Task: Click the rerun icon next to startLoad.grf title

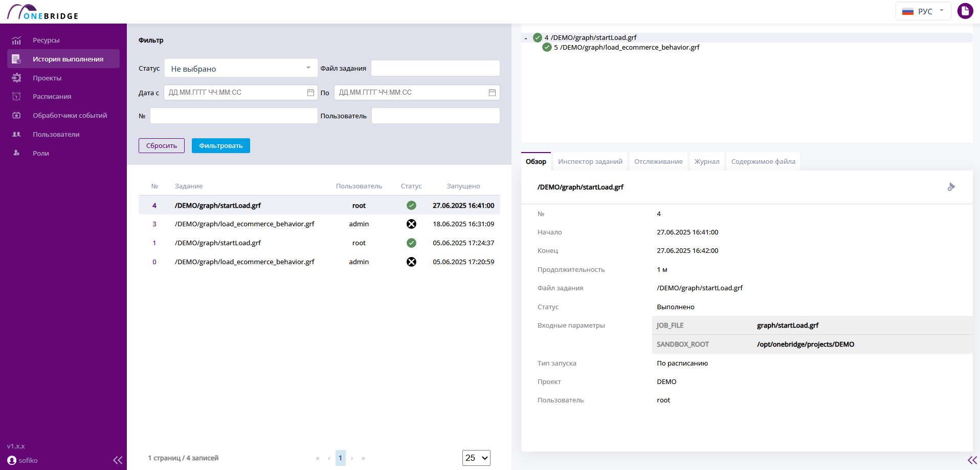Action: click(951, 187)
